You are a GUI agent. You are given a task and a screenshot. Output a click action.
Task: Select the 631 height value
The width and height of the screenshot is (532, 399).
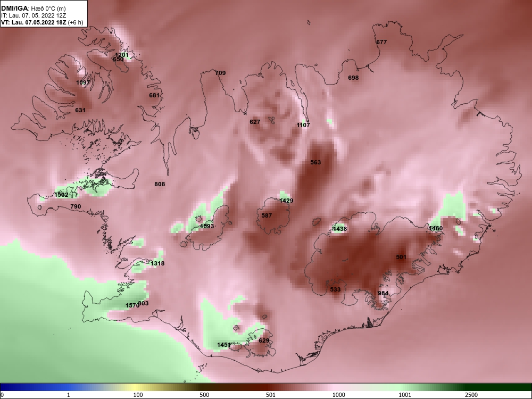[x=80, y=110]
